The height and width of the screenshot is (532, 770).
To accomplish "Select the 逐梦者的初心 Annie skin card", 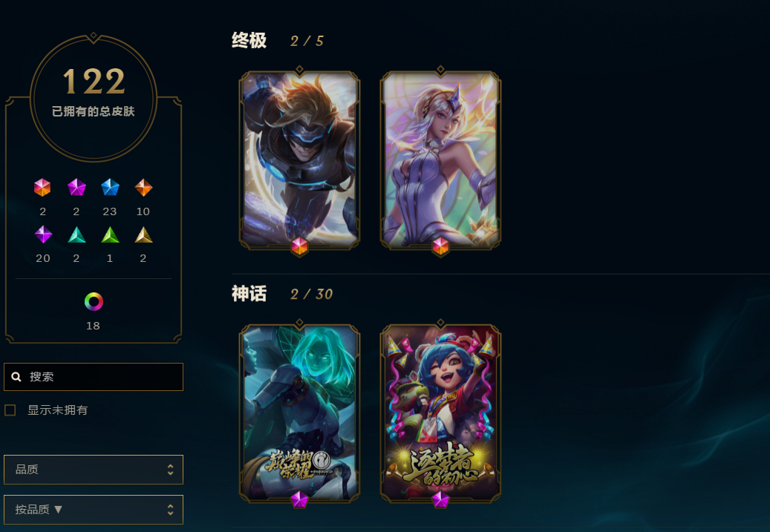I will 440,413.
